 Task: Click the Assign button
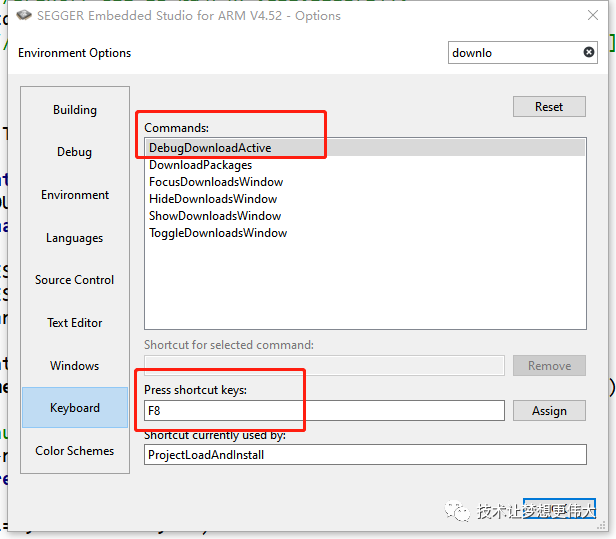coord(549,411)
